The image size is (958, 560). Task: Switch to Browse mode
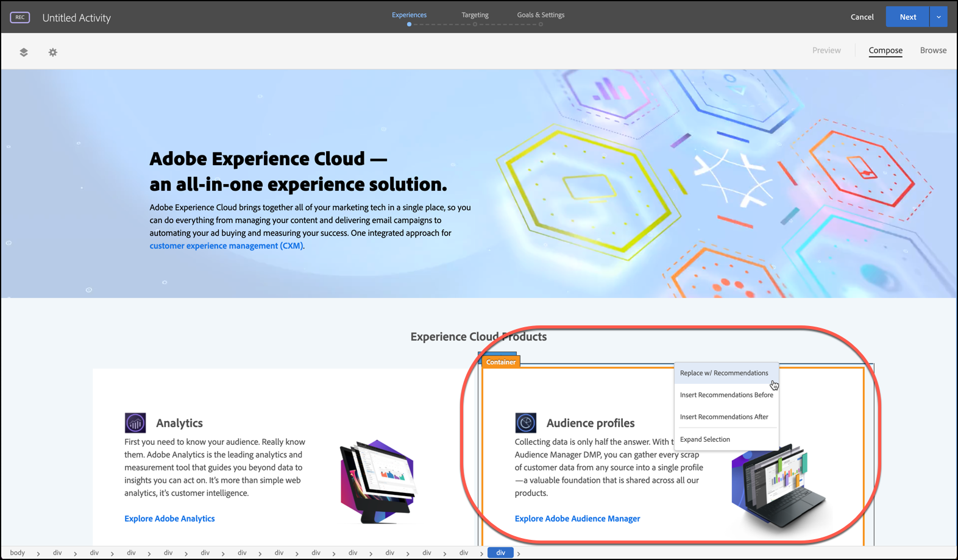point(933,51)
